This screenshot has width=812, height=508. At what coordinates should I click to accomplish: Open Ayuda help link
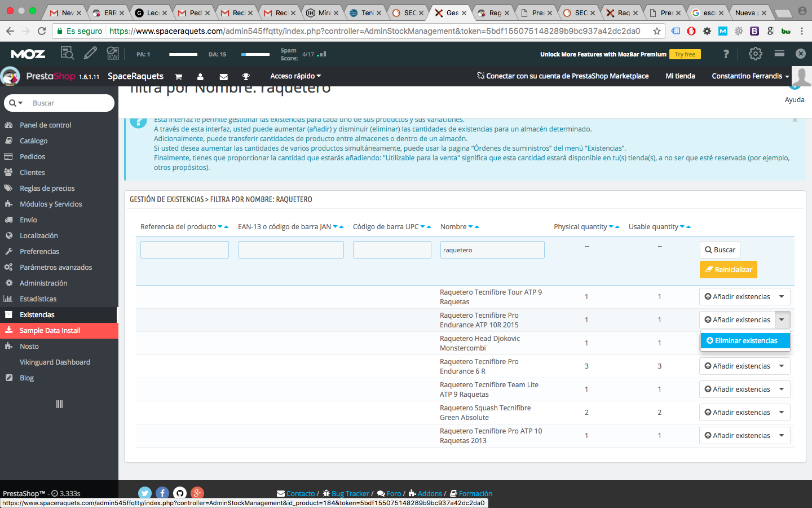click(x=795, y=99)
